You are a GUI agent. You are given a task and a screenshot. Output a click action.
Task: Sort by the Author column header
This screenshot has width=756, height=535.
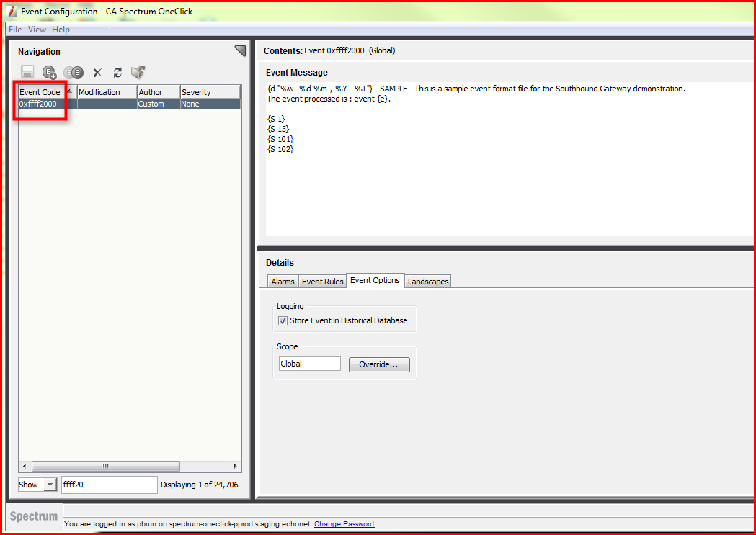158,92
